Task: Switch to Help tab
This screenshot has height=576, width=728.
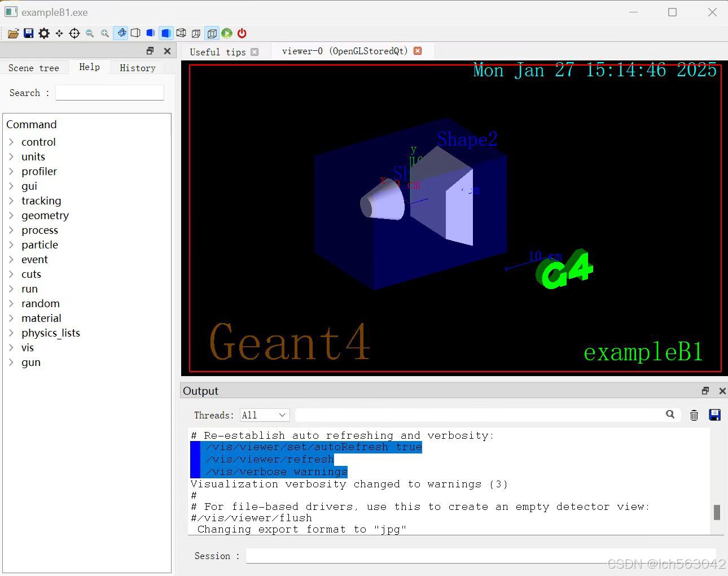Action: [89, 67]
